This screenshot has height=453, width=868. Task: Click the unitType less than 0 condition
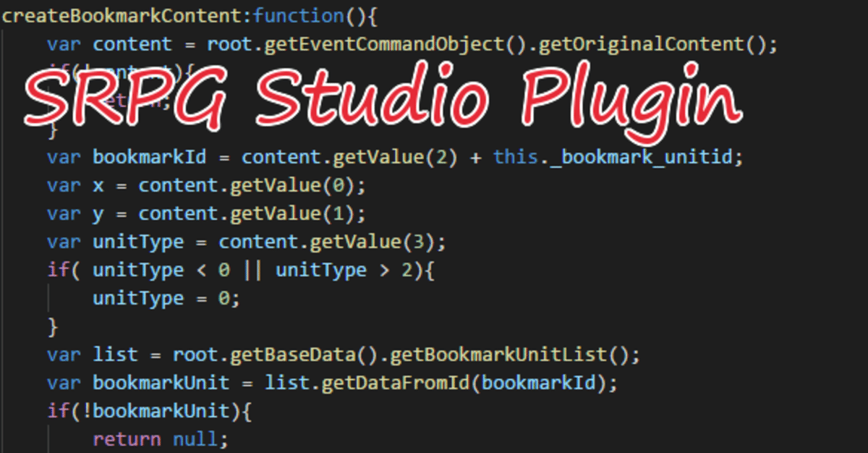[x=161, y=270]
